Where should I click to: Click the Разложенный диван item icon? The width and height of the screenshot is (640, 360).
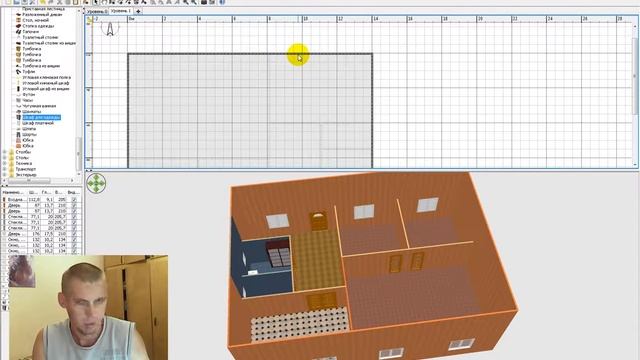point(18,14)
